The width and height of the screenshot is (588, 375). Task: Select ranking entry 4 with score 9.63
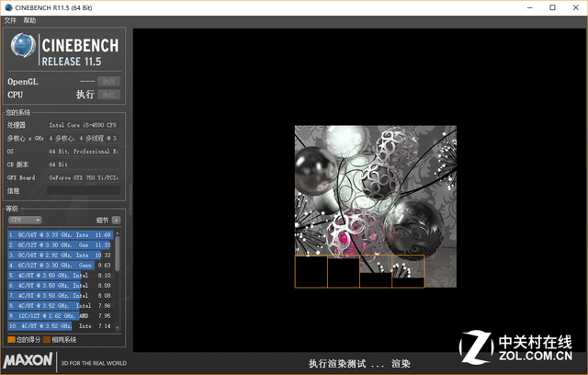tap(60, 265)
